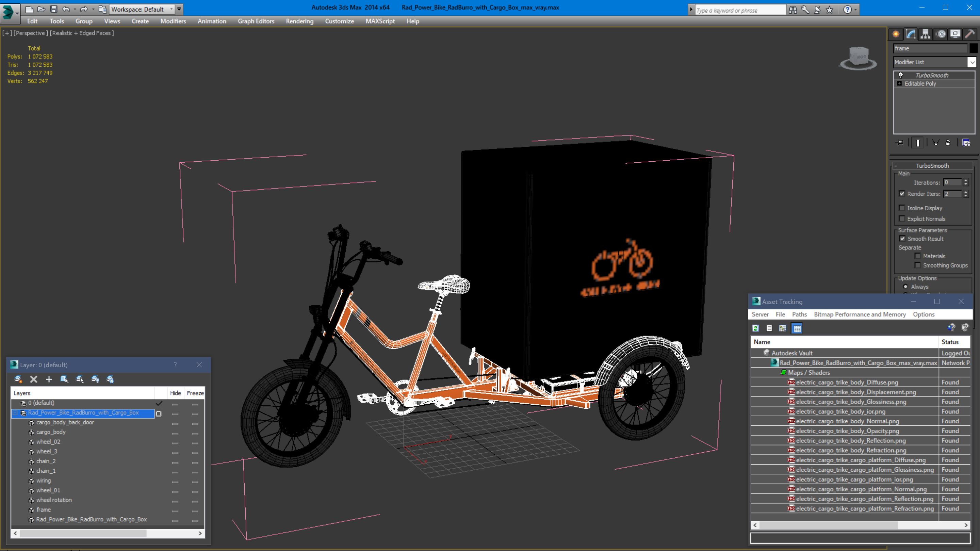This screenshot has width=980, height=551.
Task: Open the Display command panel tab
Action: pos(955,34)
